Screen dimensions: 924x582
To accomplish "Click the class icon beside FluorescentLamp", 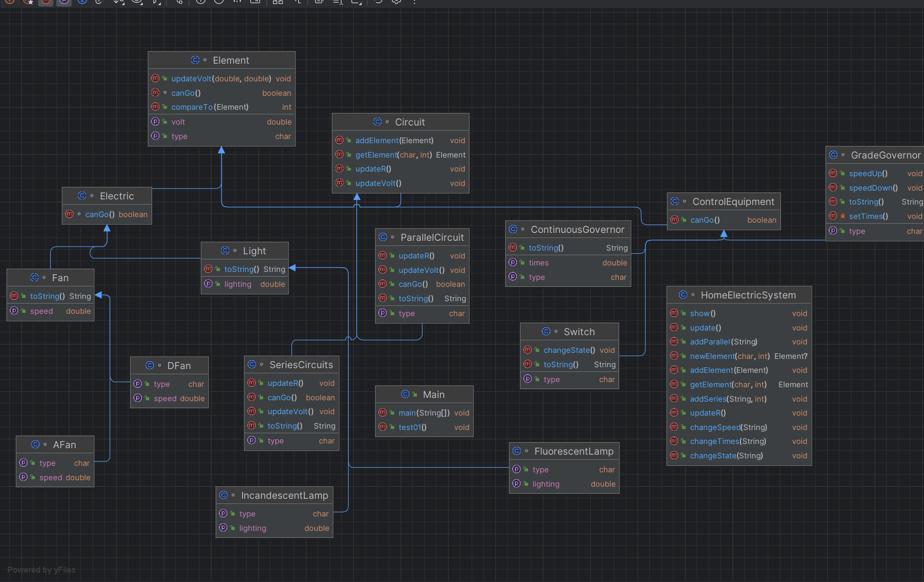I will tap(517, 451).
